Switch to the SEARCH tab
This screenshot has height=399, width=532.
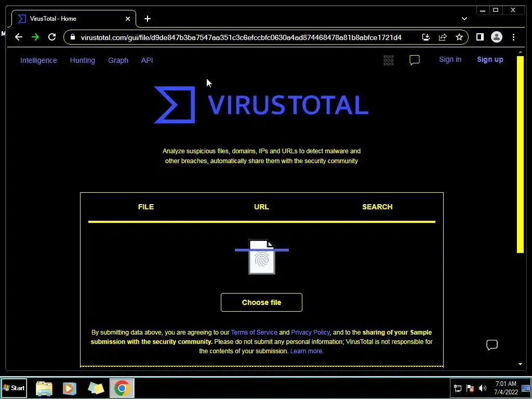click(x=377, y=207)
